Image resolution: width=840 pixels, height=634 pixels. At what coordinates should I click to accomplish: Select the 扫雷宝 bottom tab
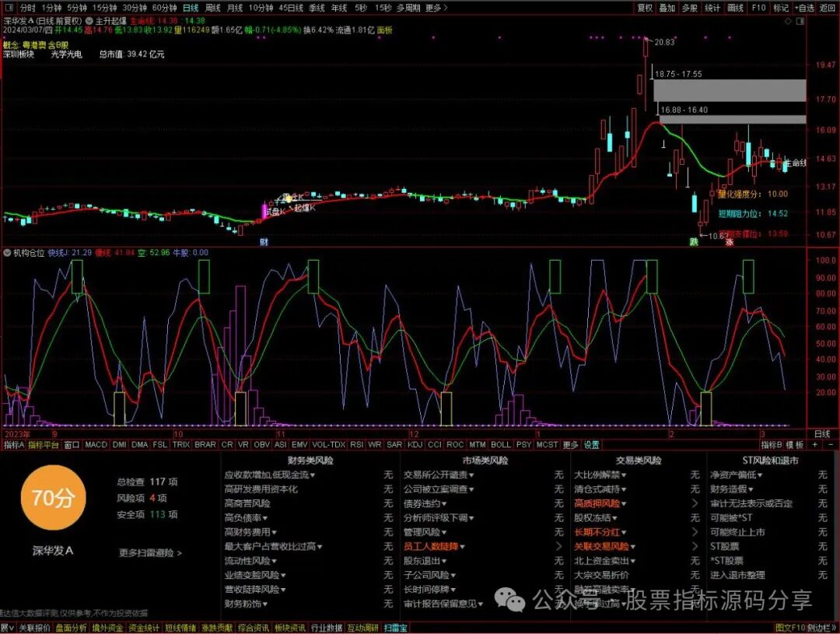tap(395, 628)
